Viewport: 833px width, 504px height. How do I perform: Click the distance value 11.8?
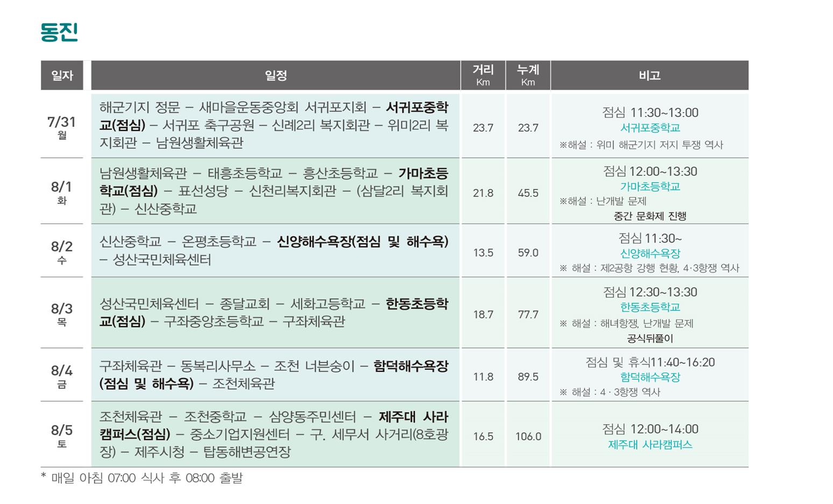click(x=483, y=377)
